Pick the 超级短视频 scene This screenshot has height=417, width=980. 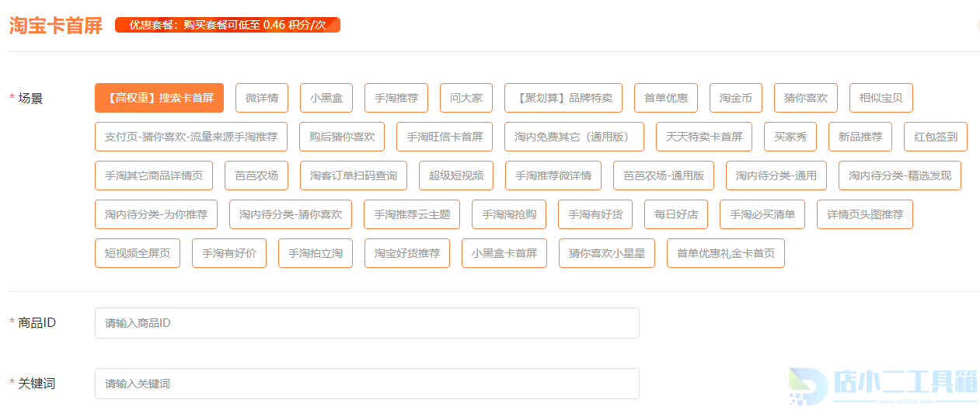point(456,175)
